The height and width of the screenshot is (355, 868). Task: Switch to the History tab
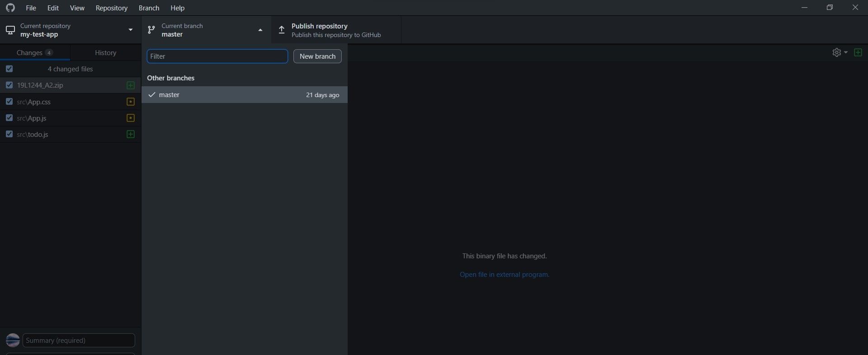tap(105, 53)
